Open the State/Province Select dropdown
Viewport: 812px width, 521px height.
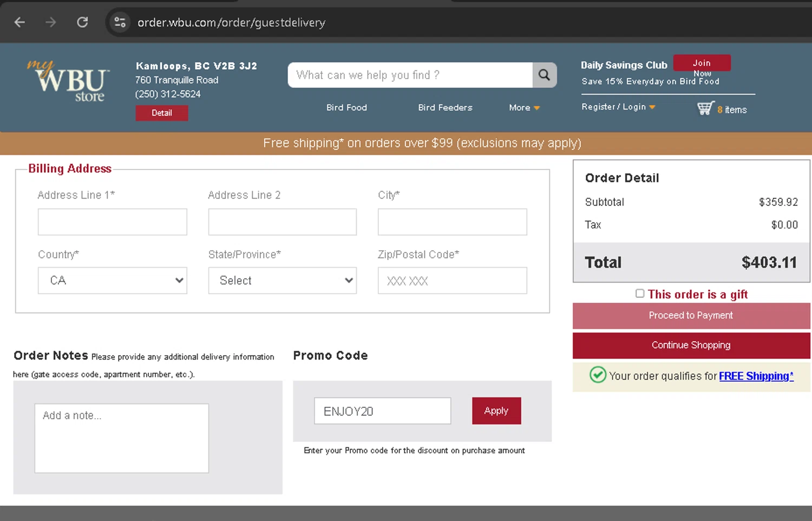[283, 281]
